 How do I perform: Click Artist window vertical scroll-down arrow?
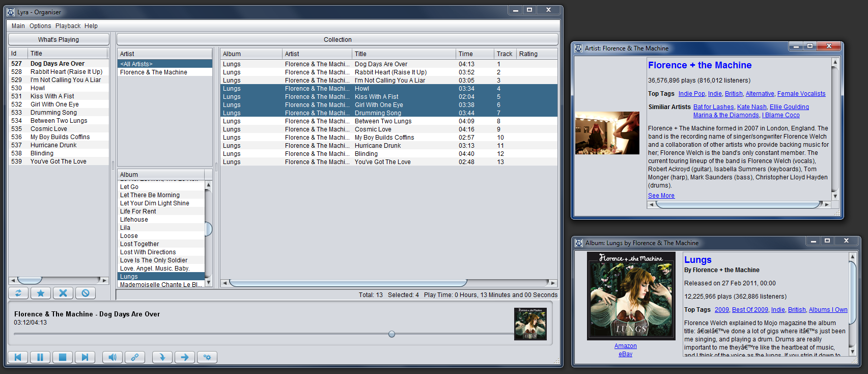click(x=835, y=196)
